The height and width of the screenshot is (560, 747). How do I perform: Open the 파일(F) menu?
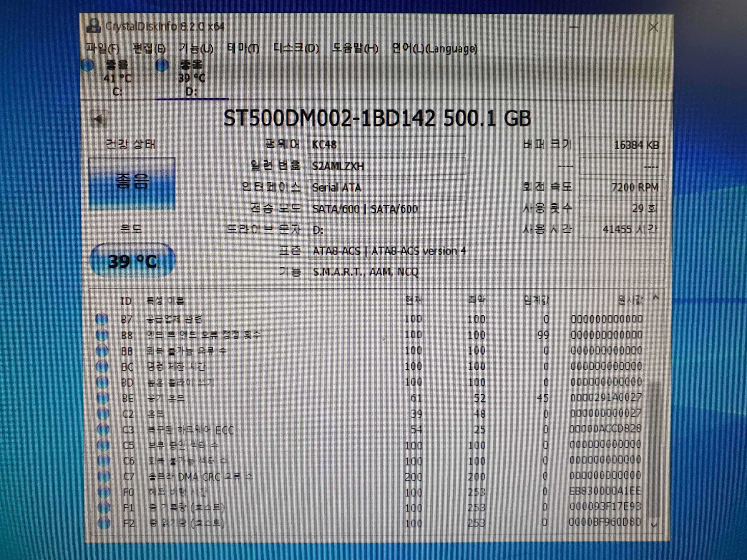pyautogui.click(x=103, y=48)
